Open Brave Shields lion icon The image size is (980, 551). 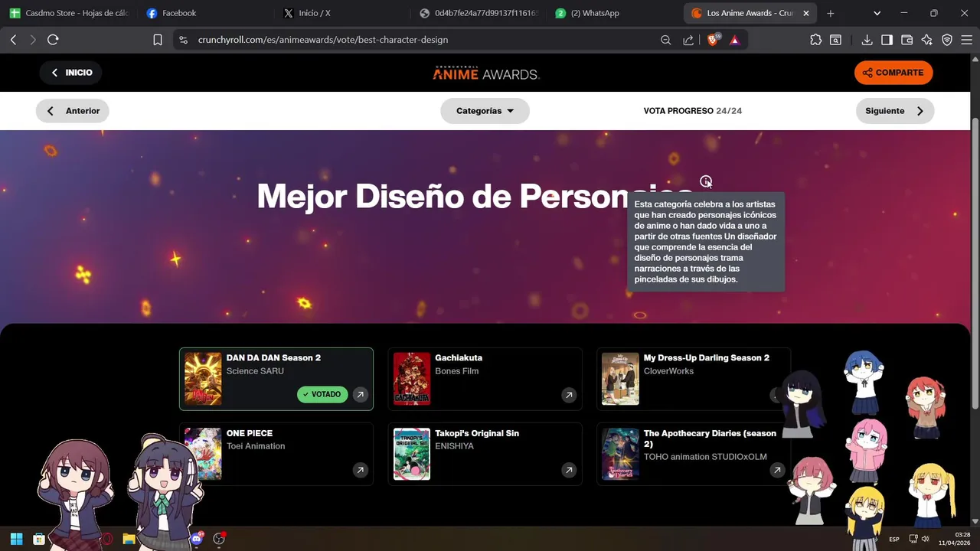(x=714, y=40)
